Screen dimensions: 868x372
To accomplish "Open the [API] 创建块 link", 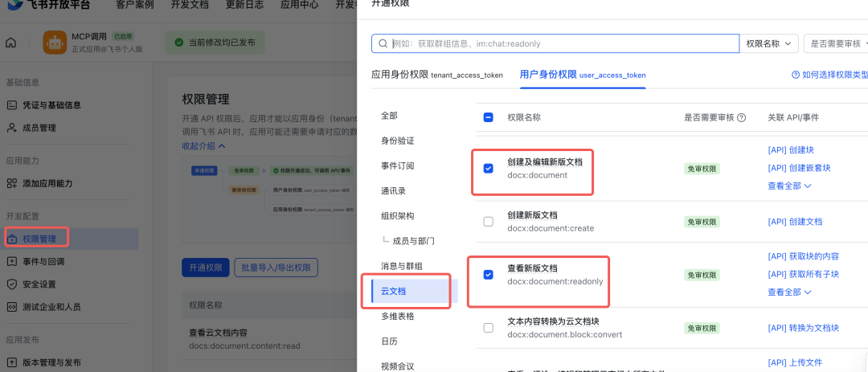I will (x=791, y=150).
